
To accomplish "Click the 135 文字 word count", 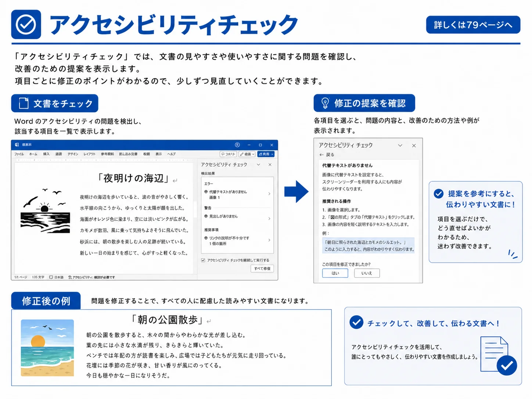I will tap(38, 277).
